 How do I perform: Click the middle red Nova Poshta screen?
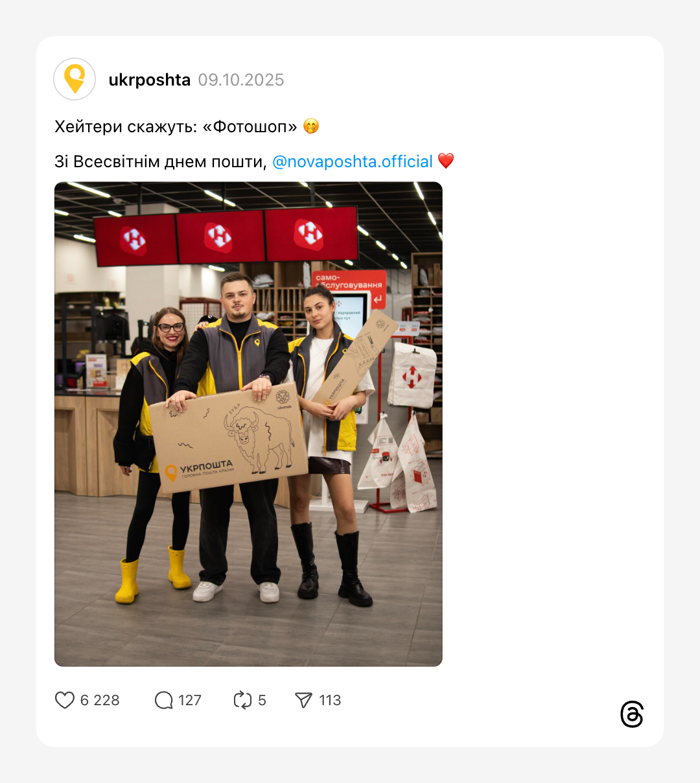pos(220,237)
